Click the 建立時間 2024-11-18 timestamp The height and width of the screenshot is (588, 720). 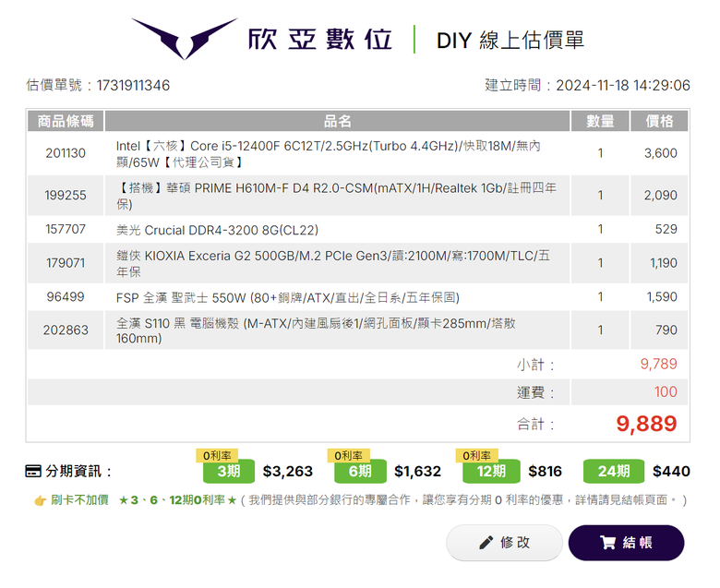coord(587,85)
